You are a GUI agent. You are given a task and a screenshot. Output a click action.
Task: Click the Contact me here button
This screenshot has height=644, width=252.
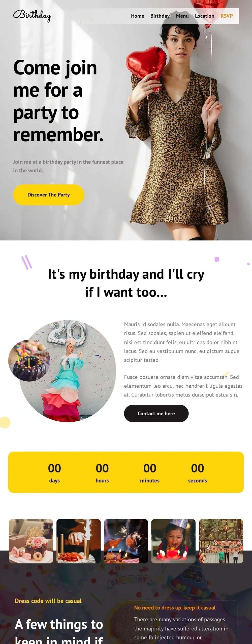pos(156,413)
